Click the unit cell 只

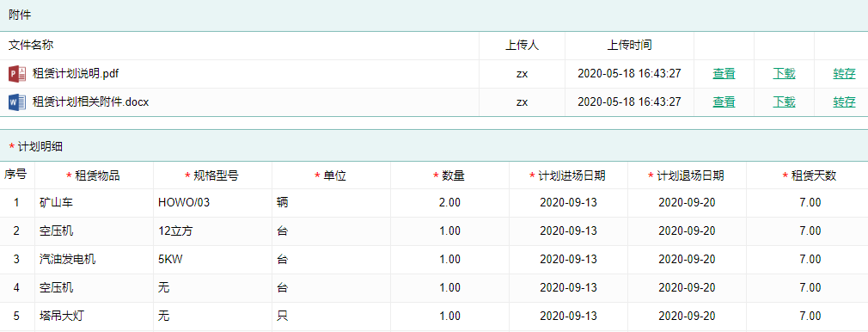coord(331,316)
